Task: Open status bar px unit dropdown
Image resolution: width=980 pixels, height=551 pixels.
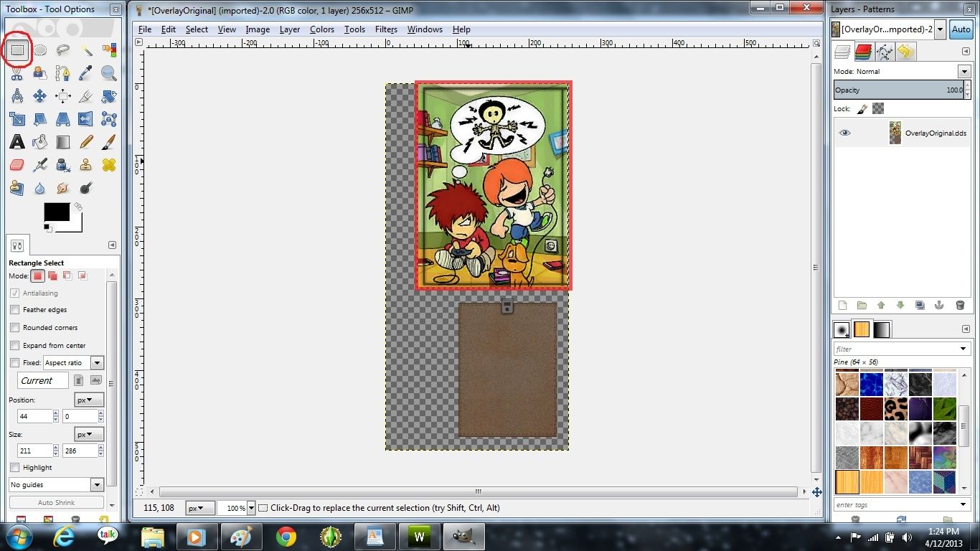Action: [x=200, y=508]
